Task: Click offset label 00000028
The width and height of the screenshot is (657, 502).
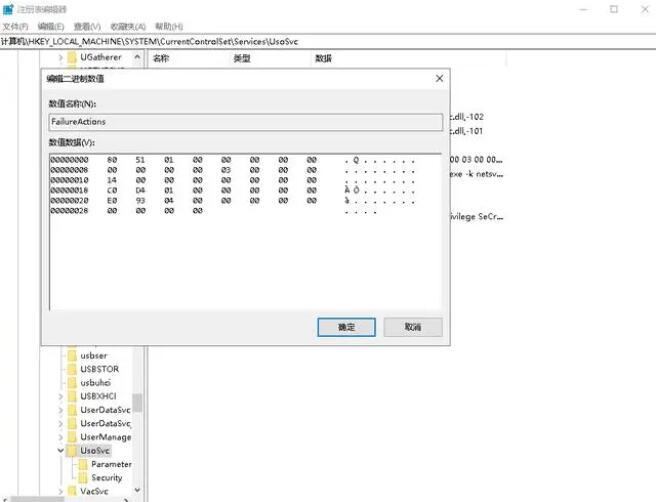Action: pos(69,211)
